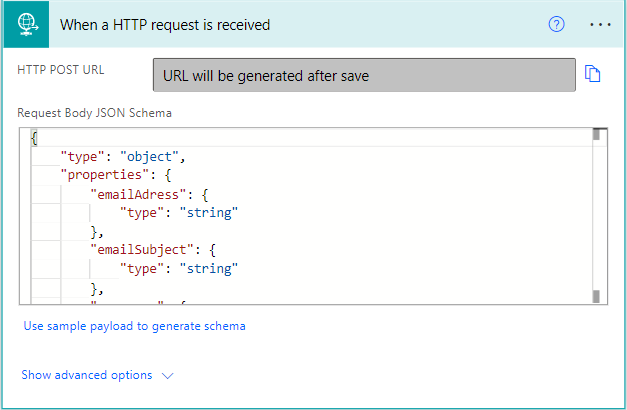Click the HTTP POST URL field

click(364, 75)
